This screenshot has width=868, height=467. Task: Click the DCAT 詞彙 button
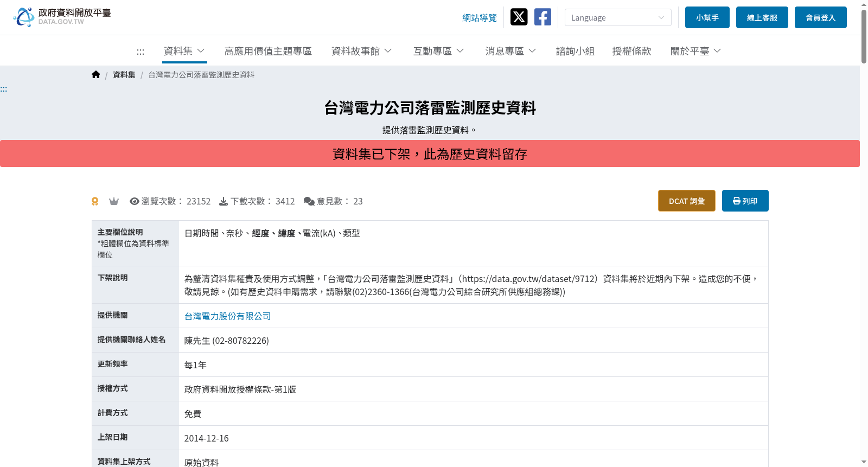point(687,201)
